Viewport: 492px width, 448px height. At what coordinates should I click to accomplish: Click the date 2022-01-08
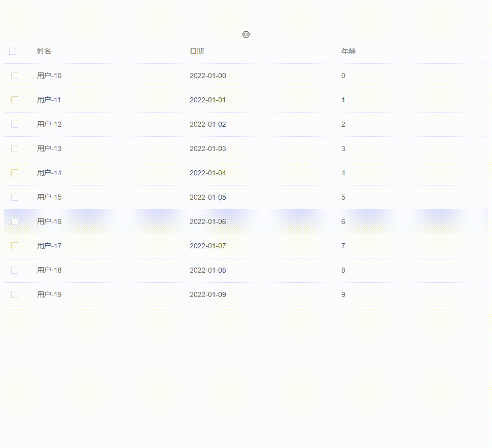coord(208,270)
